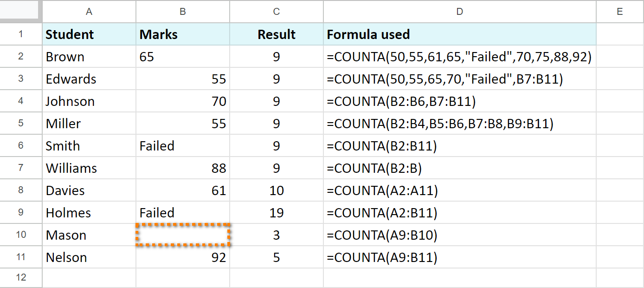
Task: Select the cell with formula =COUNTA(B2:B11)
Action: pos(459,145)
